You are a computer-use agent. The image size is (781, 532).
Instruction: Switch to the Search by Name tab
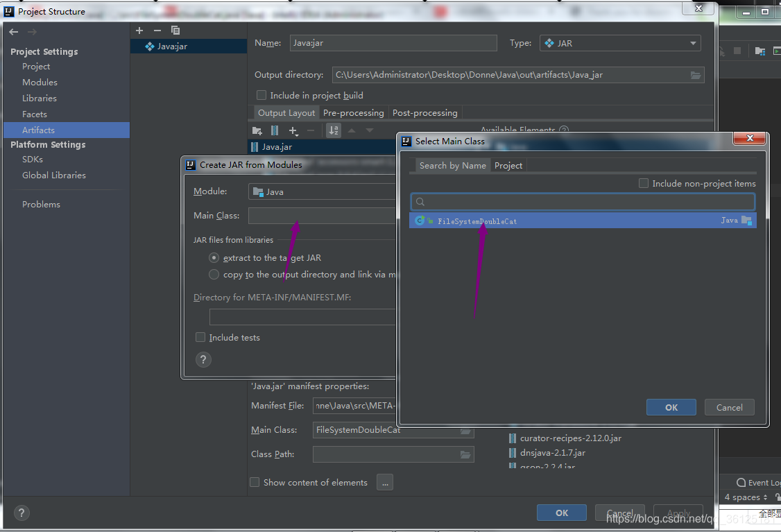tap(453, 165)
